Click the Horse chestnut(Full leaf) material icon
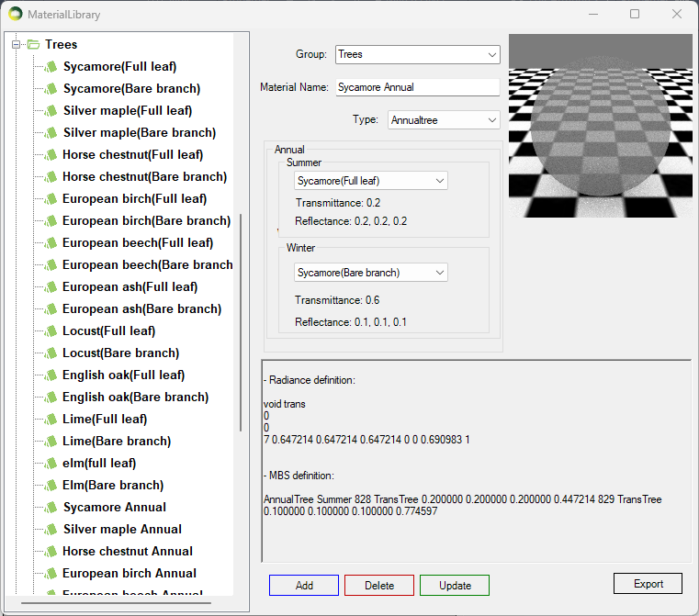Screen dimensions: 699x616 click(x=51, y=154)
